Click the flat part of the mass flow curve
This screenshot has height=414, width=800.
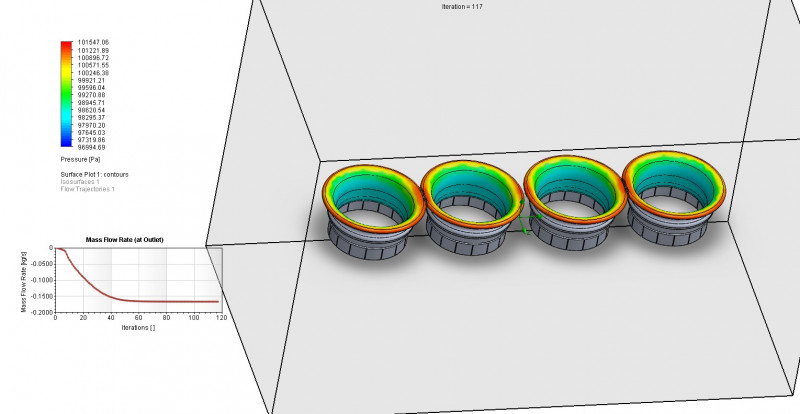180,301
